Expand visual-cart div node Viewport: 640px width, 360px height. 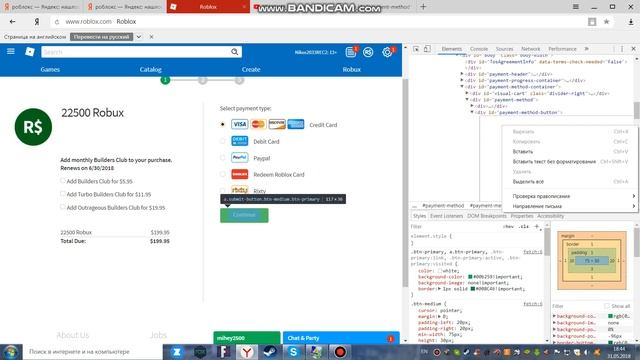pyautogui.click(x=467, y=93)
